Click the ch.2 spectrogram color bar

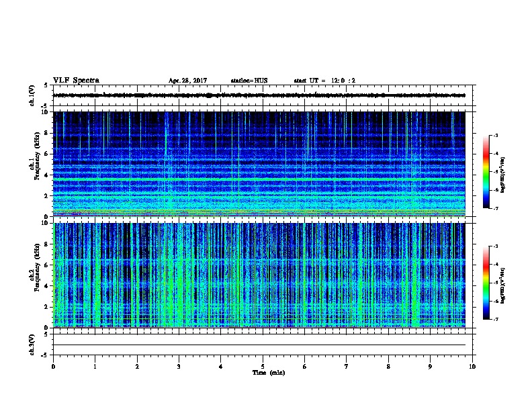click(x=486, y=283)
